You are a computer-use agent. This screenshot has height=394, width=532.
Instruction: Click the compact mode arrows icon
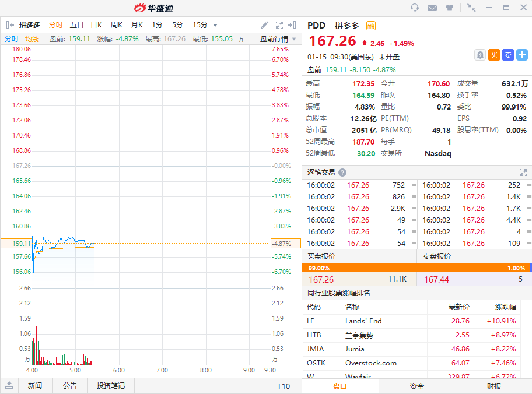click(471, 8)
